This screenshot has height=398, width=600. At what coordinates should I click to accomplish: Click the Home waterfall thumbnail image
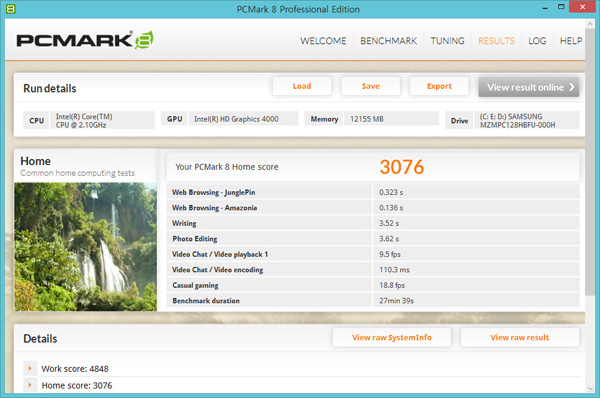click(85, 246)
